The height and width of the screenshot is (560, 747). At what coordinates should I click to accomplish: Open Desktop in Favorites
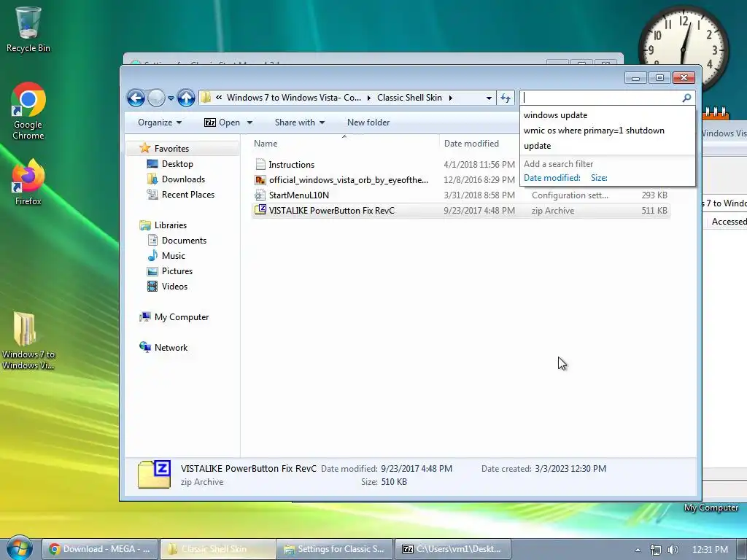coord(177,164)
